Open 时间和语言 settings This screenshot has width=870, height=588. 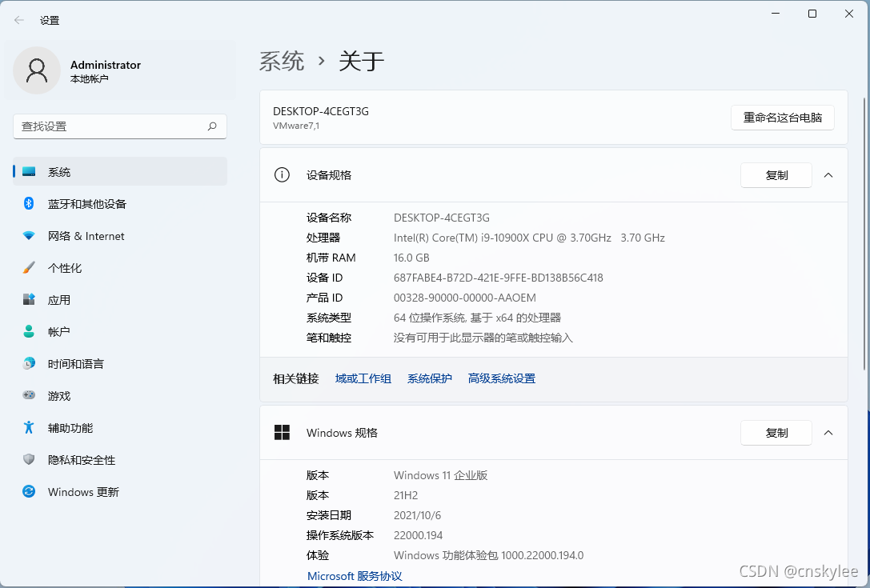(120, 364)
